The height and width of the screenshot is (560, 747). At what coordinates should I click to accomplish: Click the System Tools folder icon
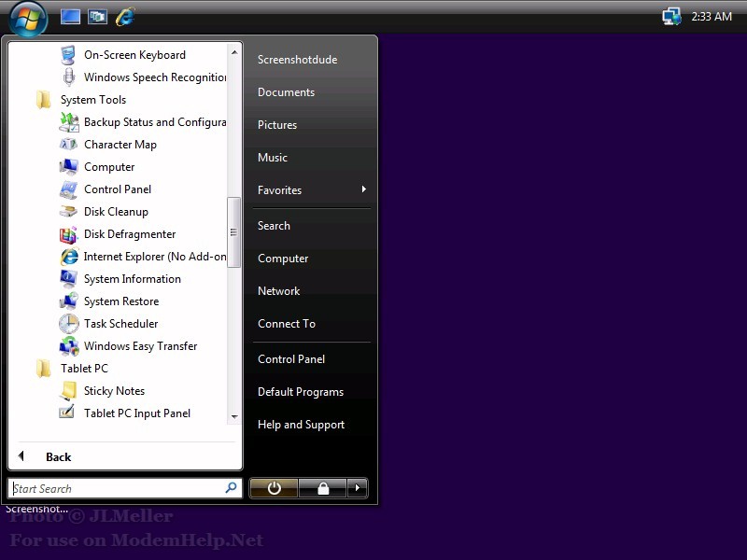click(x=44, y=100)
